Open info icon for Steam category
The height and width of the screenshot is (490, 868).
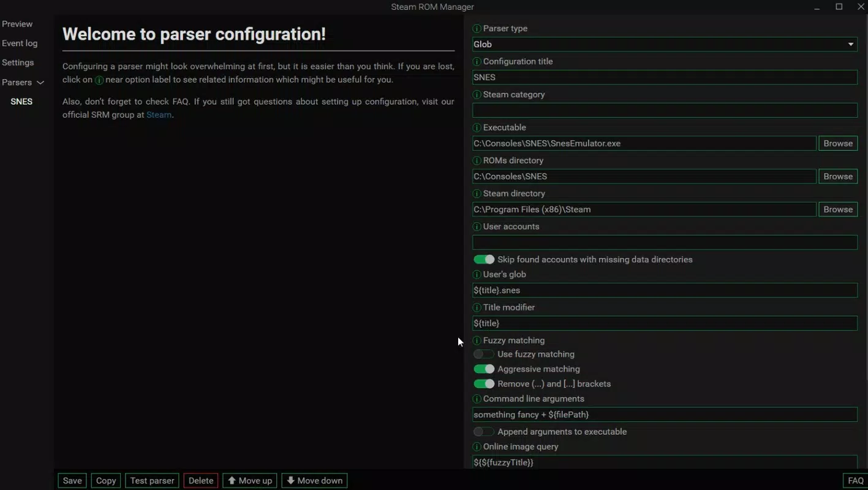(477, 95)
